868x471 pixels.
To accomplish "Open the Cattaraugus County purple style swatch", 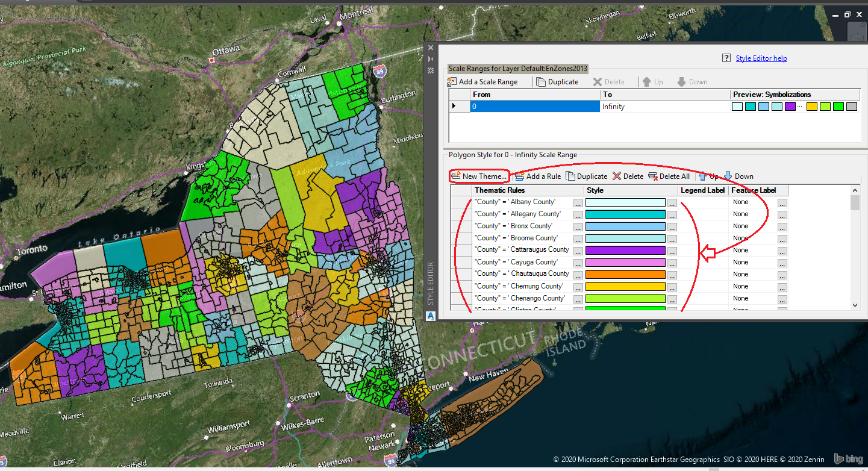I will tap(625, 249).
